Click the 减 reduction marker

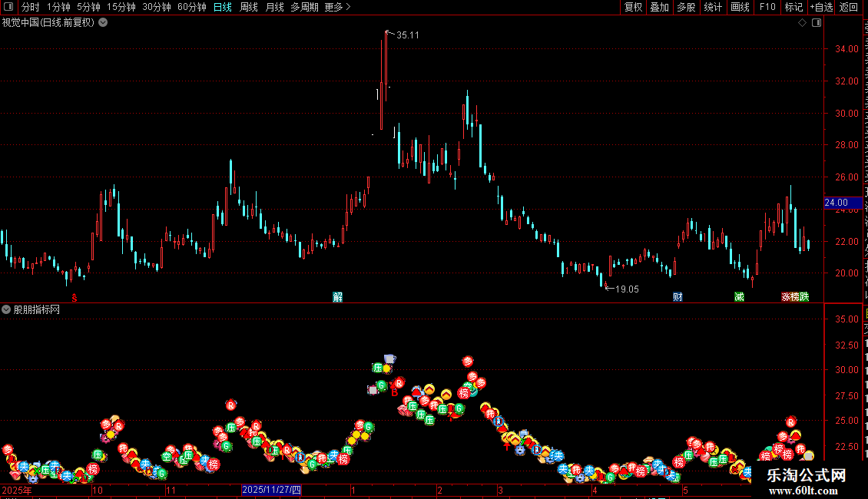[739, 297]
